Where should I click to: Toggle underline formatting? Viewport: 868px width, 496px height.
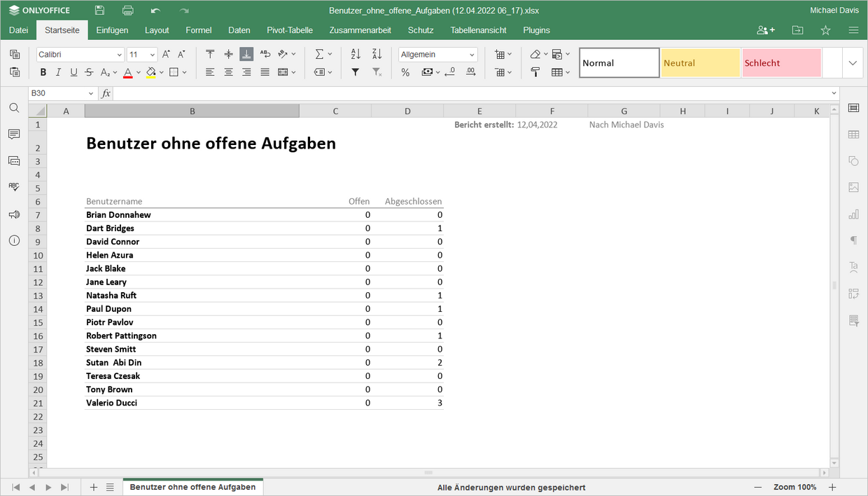(x=73, y=72)
